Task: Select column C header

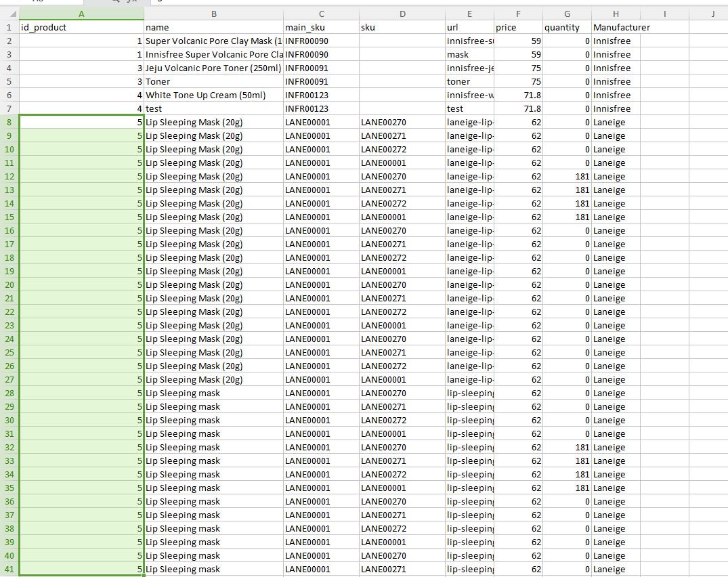Action: pyautogui.click(x=321, y=14)
